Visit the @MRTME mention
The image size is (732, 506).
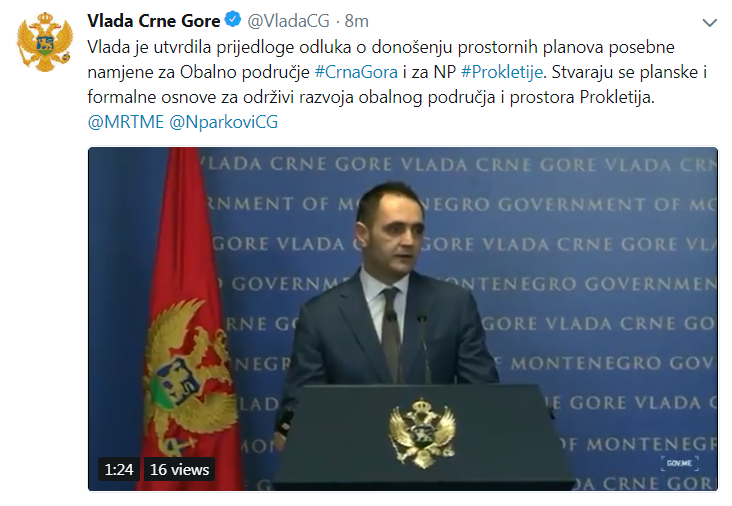(126, 122)
